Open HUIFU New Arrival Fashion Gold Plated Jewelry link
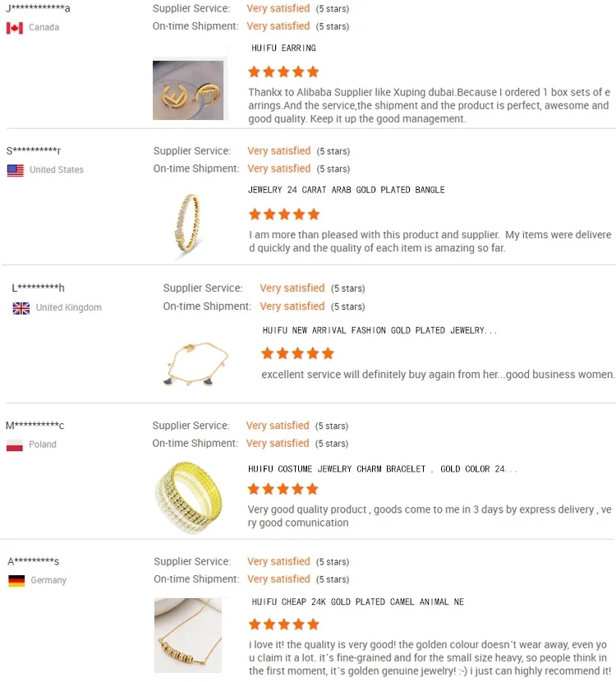The image size is (616, 682). [x=379, y=330]
